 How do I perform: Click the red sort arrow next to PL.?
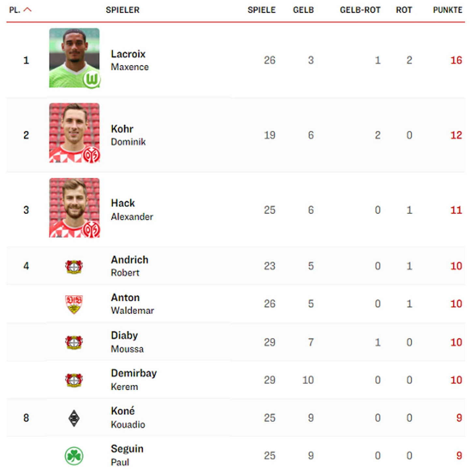28,10
